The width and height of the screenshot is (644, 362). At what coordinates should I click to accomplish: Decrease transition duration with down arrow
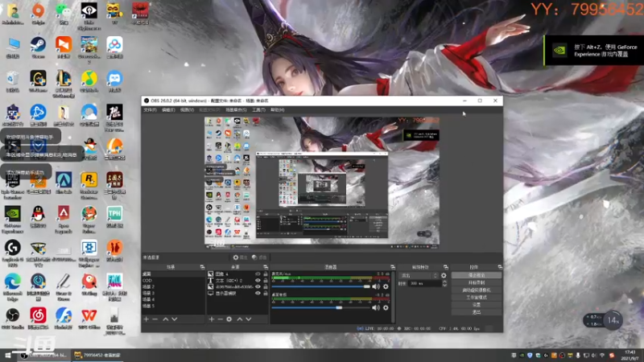pyautogui.click(x=444, y=286)
